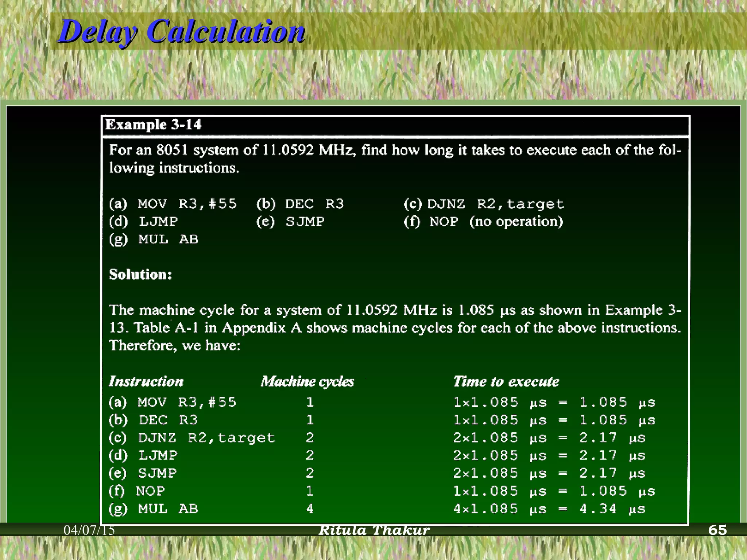The height and width of the screenshot is (560, 747).
Task: Click table row '(b) DEC R3' instruction
Action: [153, 420]
